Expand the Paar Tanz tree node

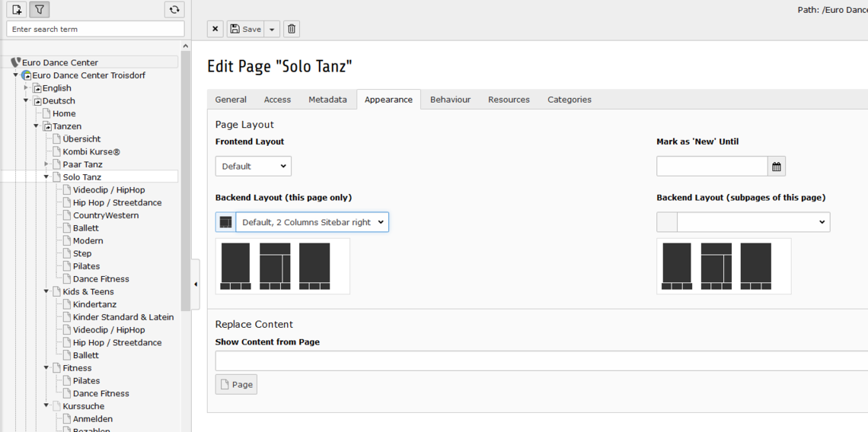(x=46, y=164)
